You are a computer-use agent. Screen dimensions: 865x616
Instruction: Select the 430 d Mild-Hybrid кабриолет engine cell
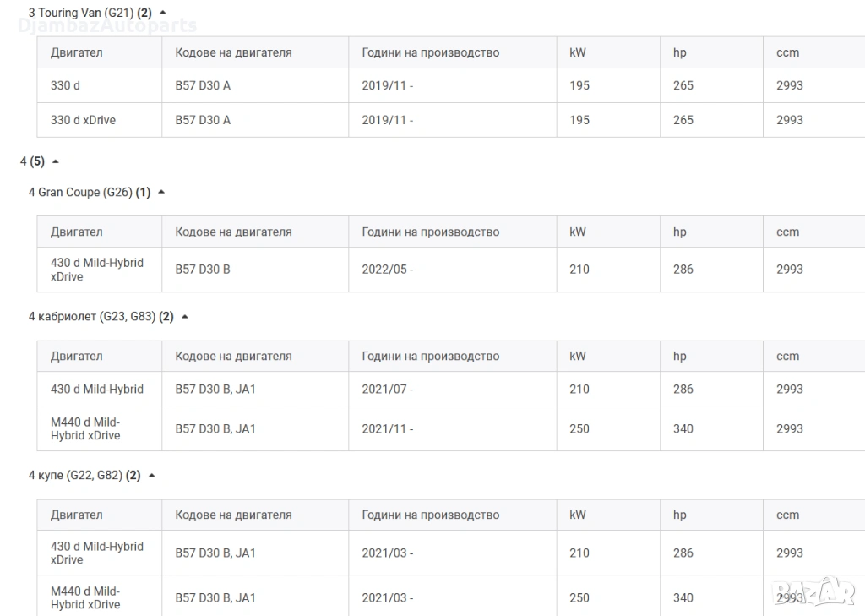(97, 390)
